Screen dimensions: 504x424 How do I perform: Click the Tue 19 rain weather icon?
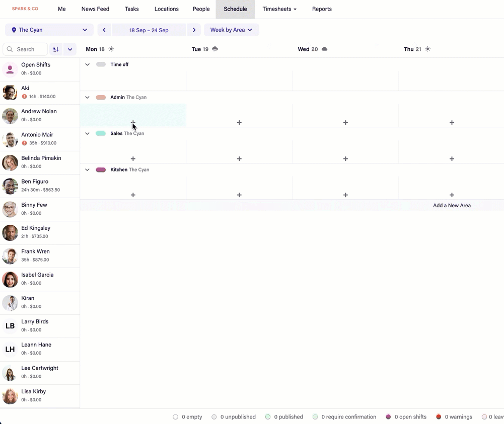pos(215,49)
